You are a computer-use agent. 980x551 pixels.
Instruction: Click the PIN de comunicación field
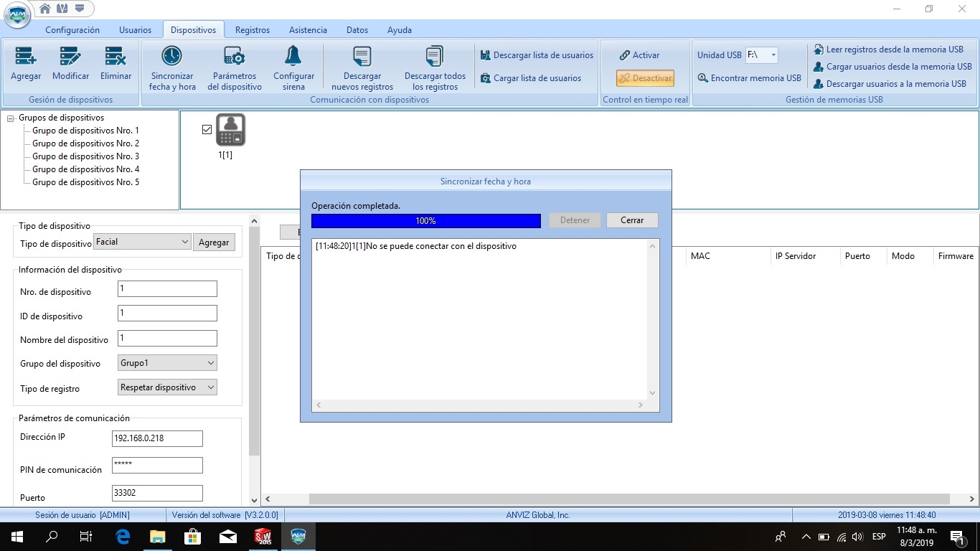point(157,466)
